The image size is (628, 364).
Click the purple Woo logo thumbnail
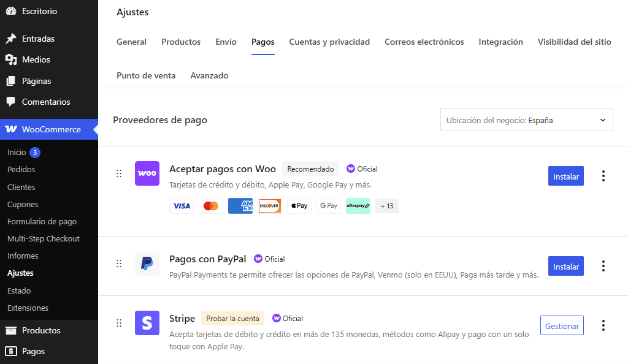click(147, 173)
